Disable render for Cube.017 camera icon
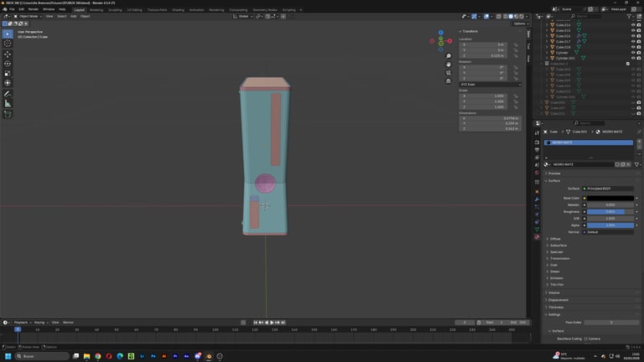 (x=639, y=41)
